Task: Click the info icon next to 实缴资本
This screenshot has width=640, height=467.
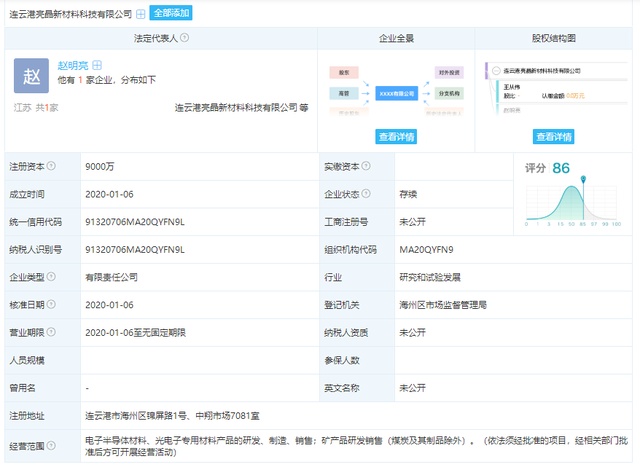Action: [366, 166]
